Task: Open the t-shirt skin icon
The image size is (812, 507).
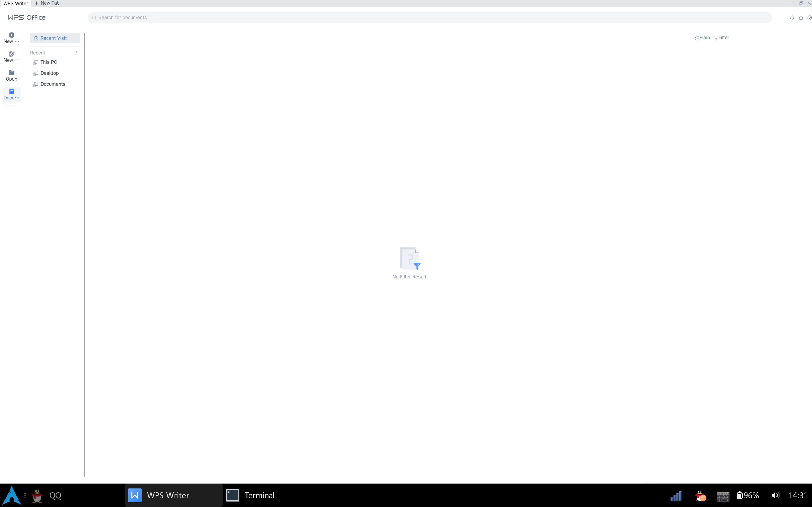Action: click(x=801, y=18)
